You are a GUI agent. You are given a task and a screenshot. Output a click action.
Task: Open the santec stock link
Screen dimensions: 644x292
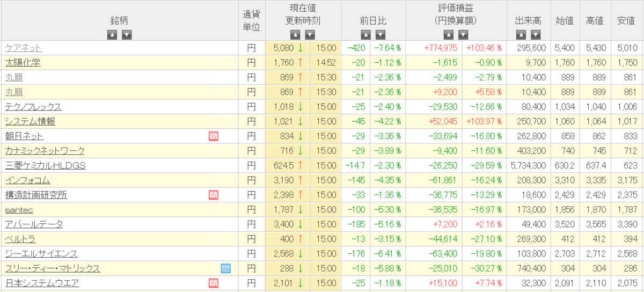(19, 210)
